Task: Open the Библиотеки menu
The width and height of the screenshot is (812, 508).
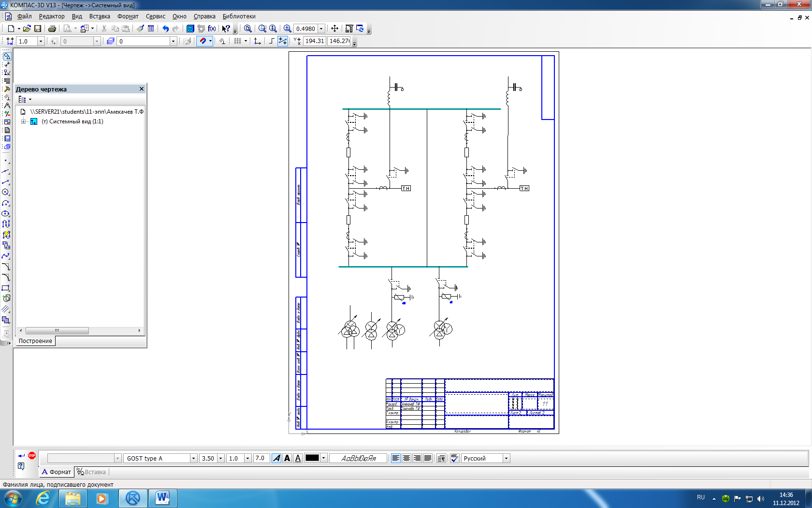Action: pyautogui.click(x=239, y=16)
